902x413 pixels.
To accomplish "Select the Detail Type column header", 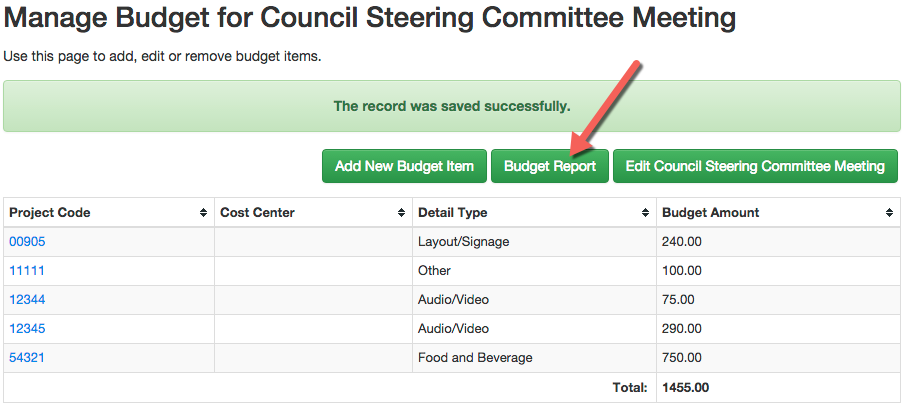I will pyautogui.click(x=534, y=213).
